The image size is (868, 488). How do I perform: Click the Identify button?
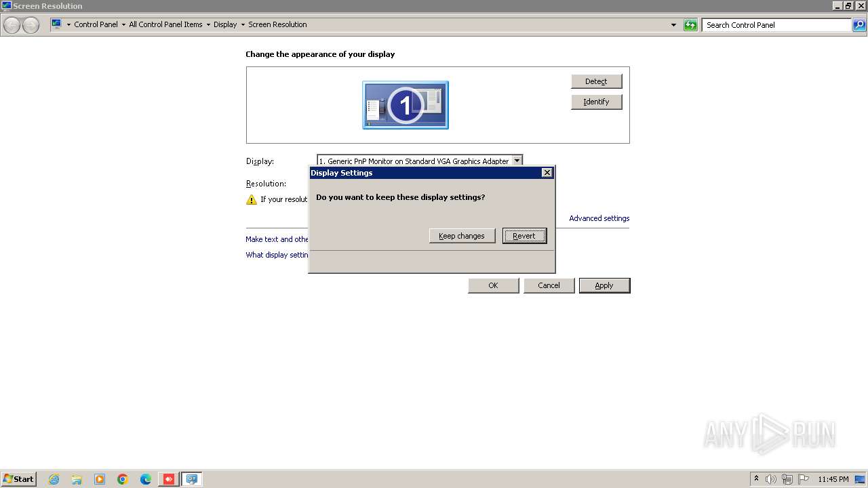tap(596, 102)
